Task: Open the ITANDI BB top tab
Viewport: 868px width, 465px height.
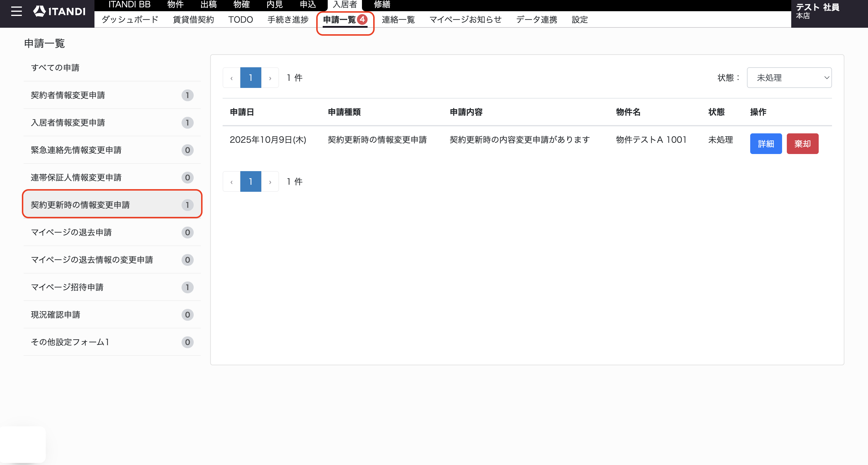Action: [129, 5]
